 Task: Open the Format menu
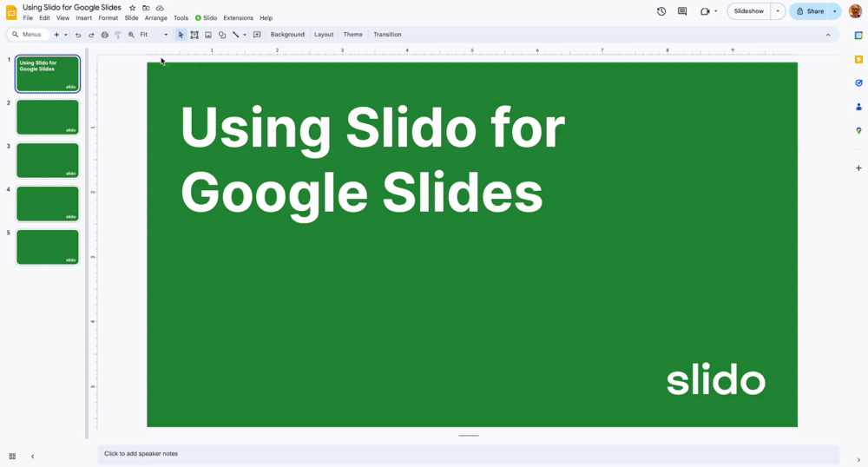click(108, 18)
